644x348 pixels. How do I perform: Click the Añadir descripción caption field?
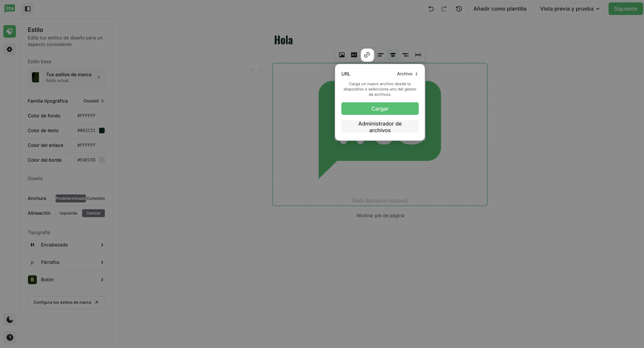coord(380,200)
